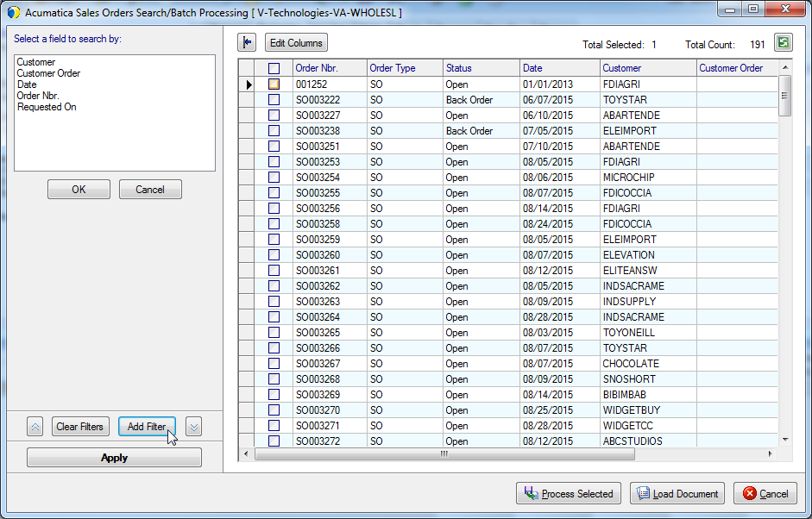Screen dimensions: 812x519
Task: Select Date in the search field list
Action: click(27, 84)
